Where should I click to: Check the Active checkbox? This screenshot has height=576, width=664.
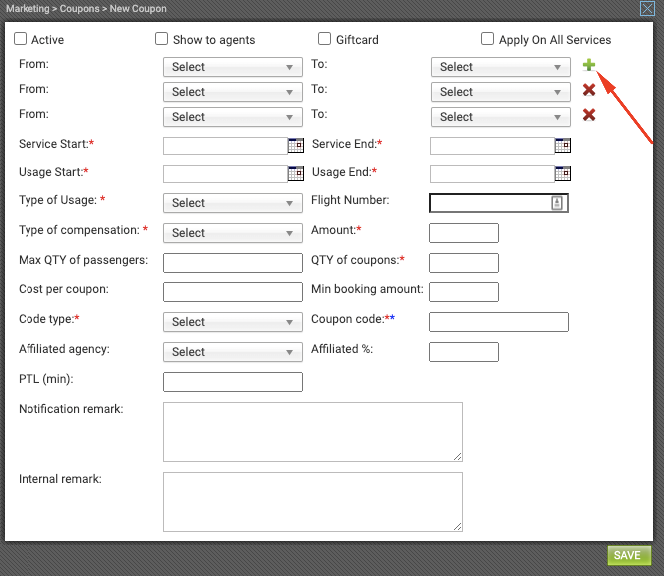[x=20, y=39]
